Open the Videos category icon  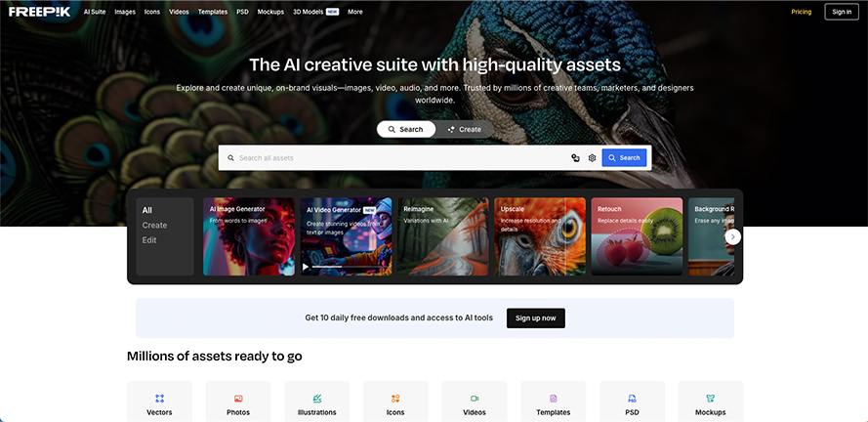475,399
